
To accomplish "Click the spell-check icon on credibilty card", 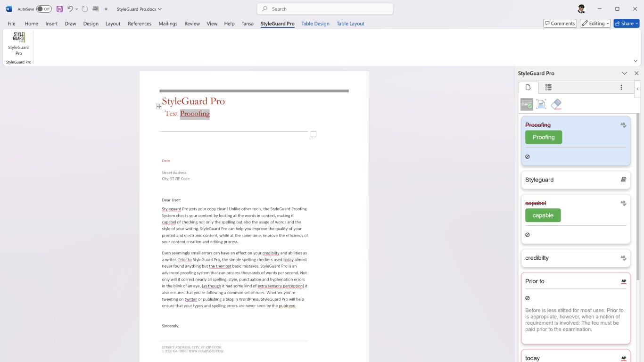I will (x=623, y=258).
